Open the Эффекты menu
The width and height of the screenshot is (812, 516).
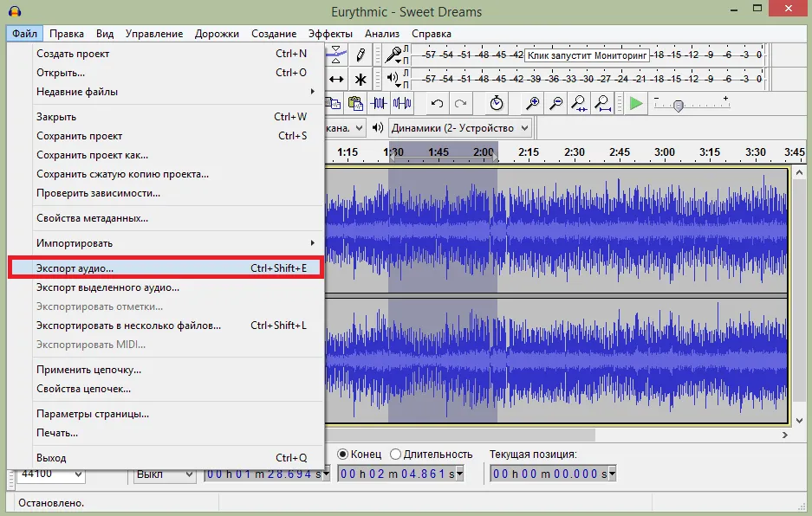click(330, 34)
